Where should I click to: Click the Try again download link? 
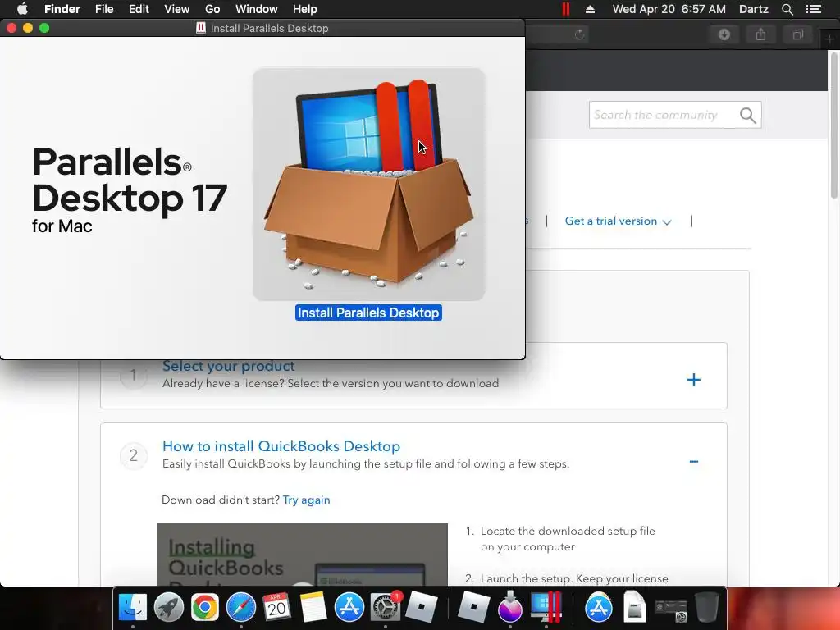(307, 500)
